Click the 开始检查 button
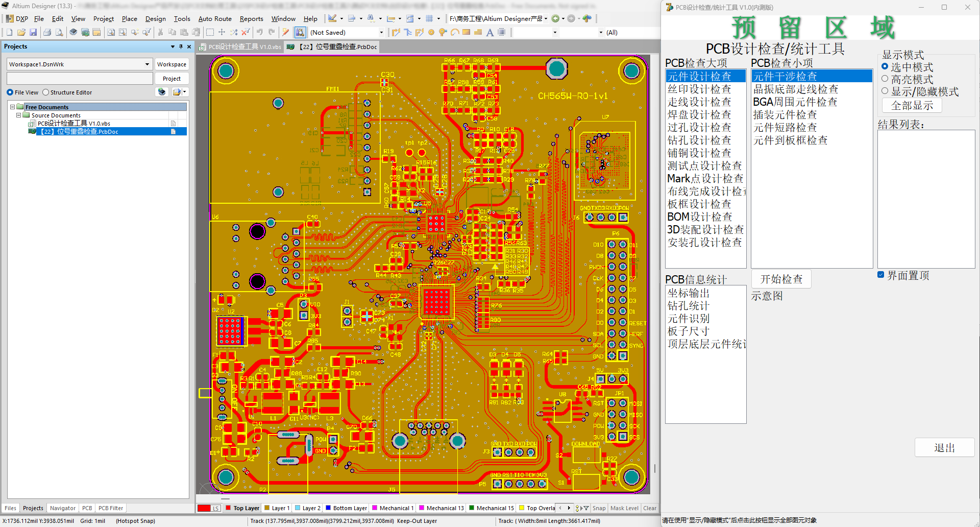 pyautogui.click(x=781, y=279)
